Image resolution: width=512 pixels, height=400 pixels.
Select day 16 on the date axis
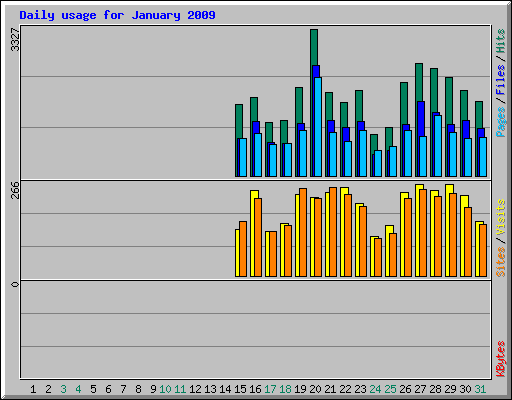[255, 389]
